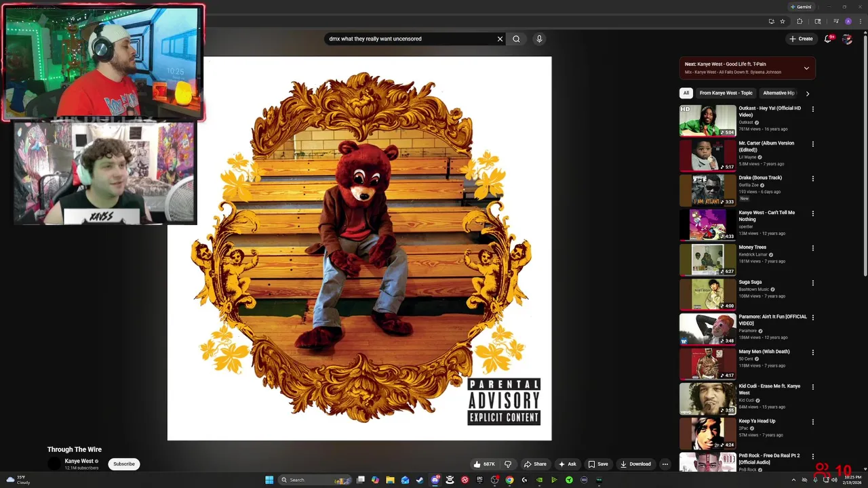Open Gemini in Chrome
This screenshot has height=488, width=868.
click(802, 7)
